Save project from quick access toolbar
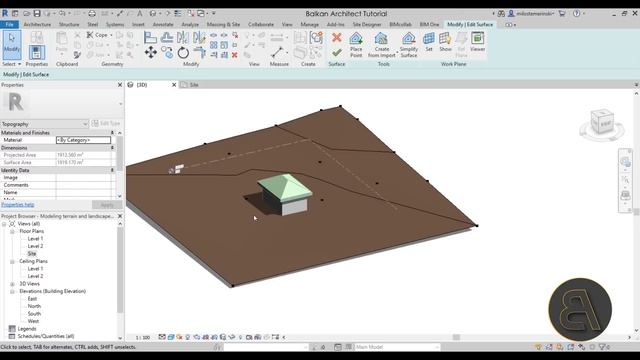 pos(37,13)
